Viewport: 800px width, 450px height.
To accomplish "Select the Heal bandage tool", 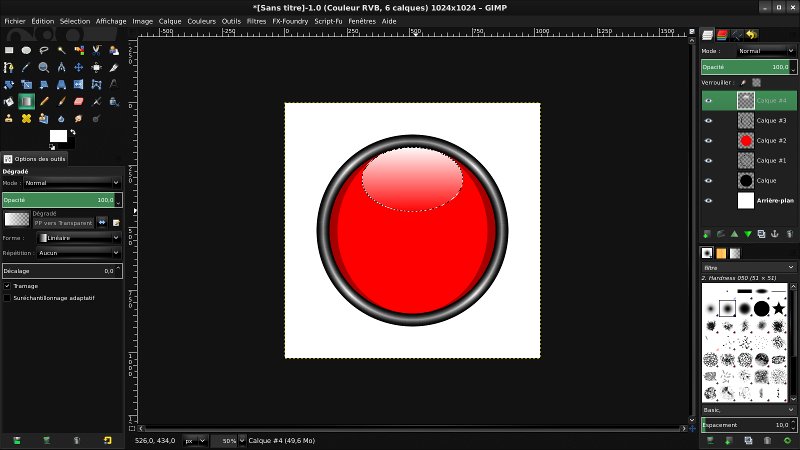I will point(27,118).
